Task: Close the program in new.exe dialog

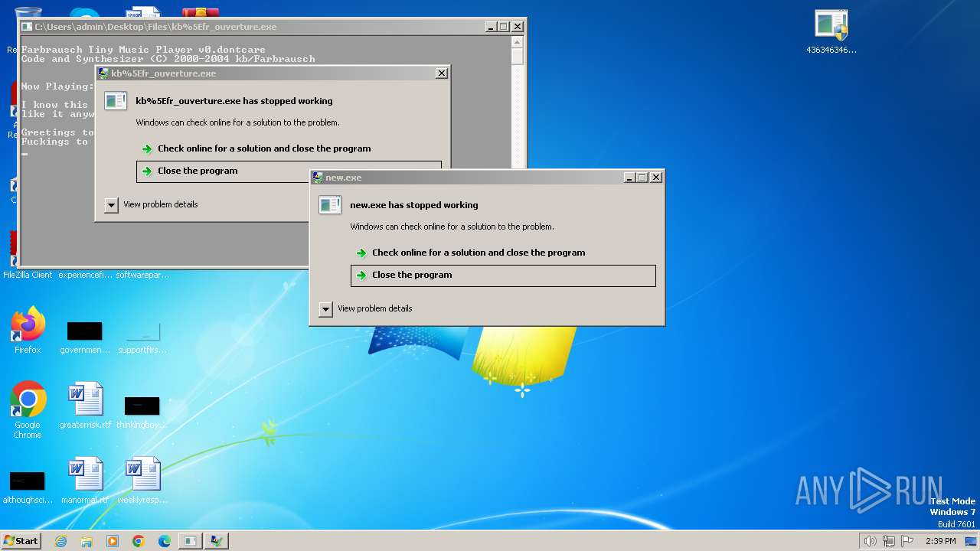Action: coord(503,275)
